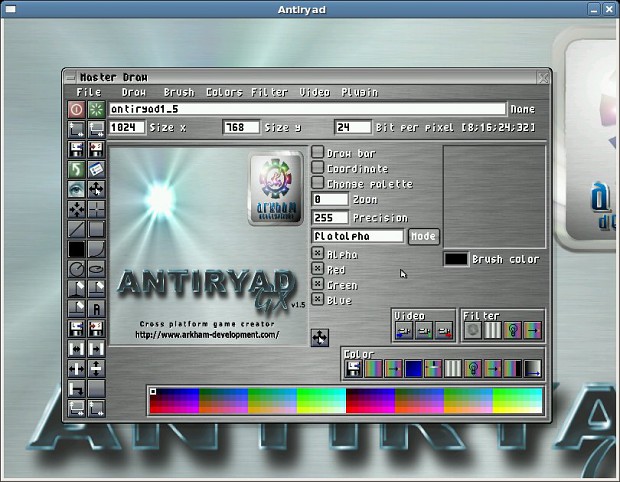Click the Video icon with red arrow
This screenshot has width=620, height=482.
tap(444, 330)
